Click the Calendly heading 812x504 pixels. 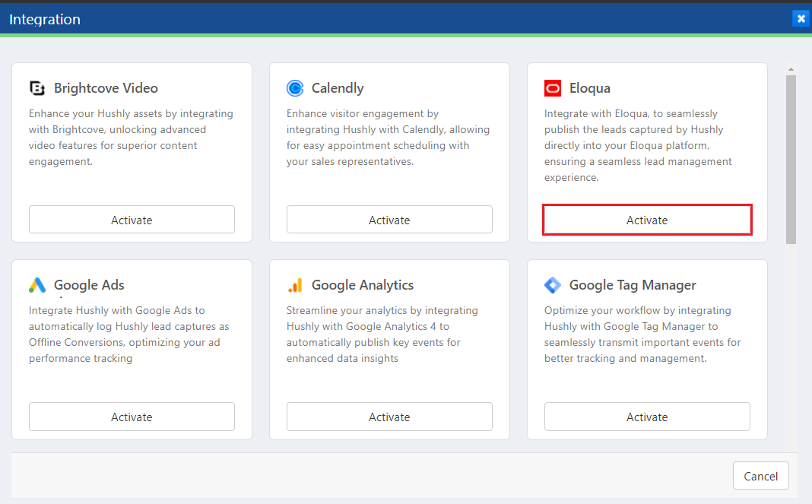[x=338, y=88]
